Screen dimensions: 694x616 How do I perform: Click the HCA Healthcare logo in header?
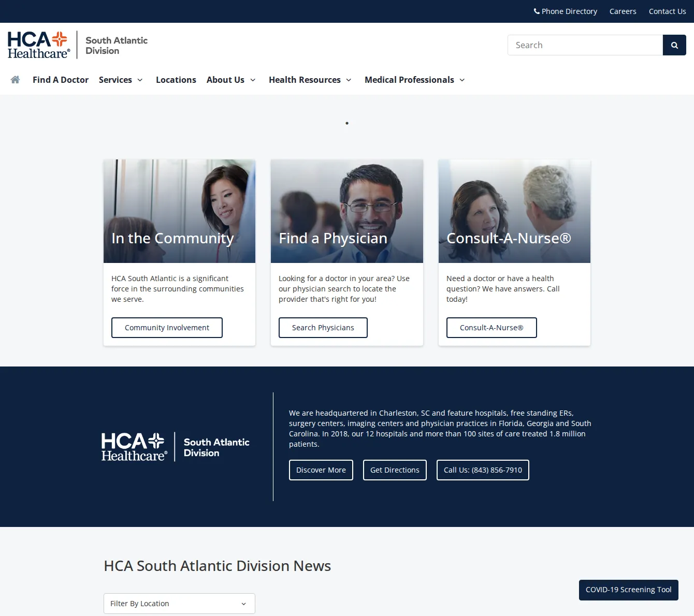tap(78, 45)
